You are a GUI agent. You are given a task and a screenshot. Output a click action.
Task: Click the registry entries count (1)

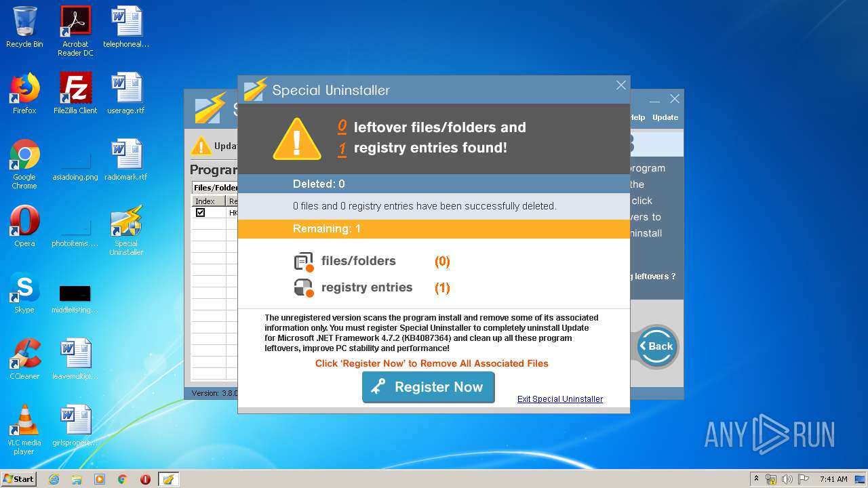click(x=442, y=288)
